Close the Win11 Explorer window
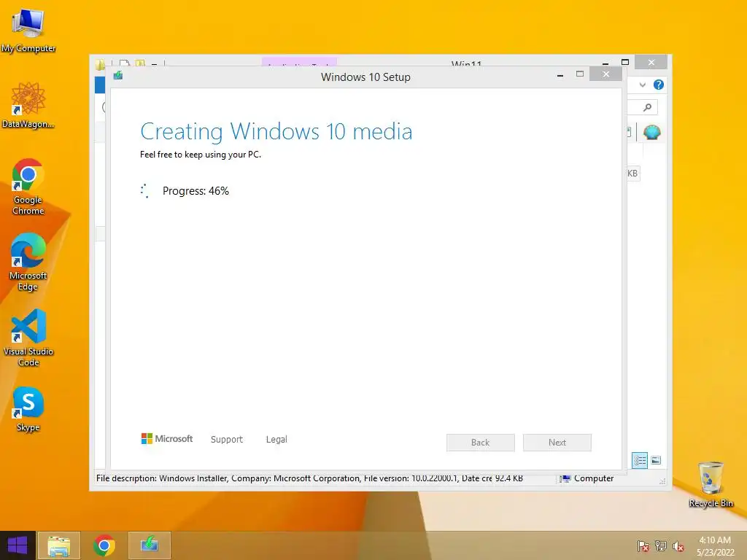The height and width of the screenshot is (560, 747). (651, 63)
